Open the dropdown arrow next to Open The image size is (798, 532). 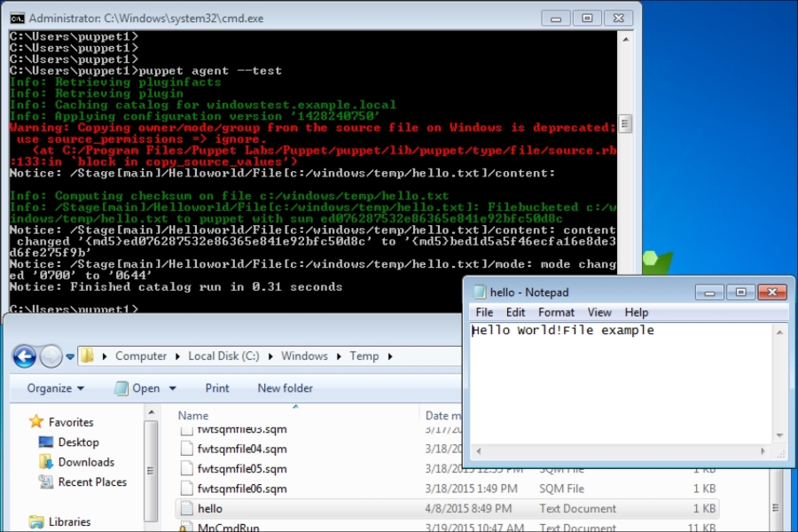click(x=173, y=388)
